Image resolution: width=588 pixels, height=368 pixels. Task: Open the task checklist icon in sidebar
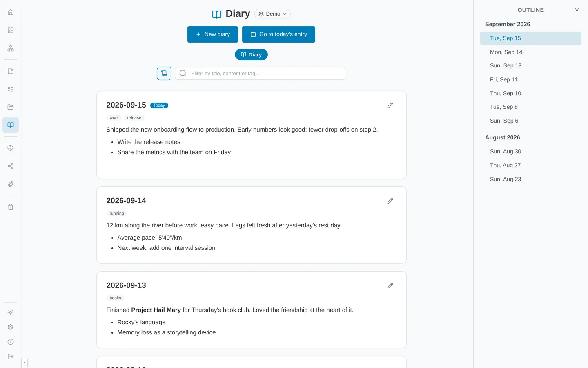pyautogui.click(x=11, y=89)
